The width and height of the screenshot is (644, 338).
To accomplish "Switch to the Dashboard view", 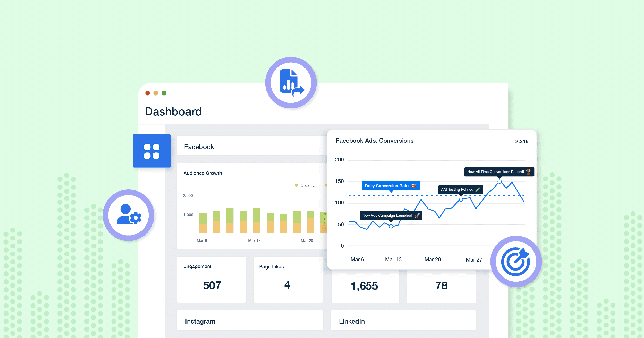I will [174, 111].
